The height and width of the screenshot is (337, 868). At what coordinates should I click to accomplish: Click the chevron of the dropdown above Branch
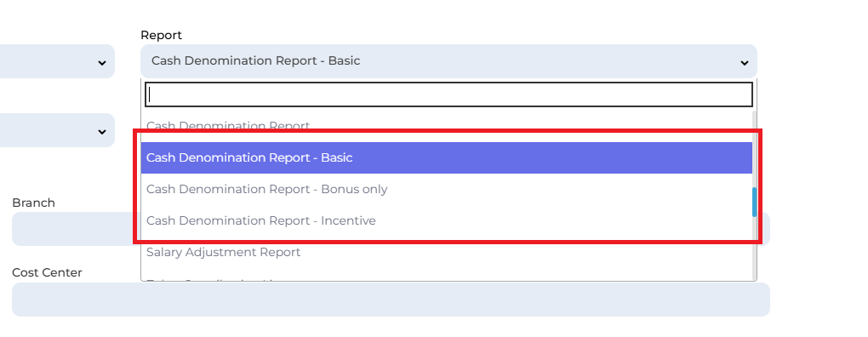coord(102,132)
